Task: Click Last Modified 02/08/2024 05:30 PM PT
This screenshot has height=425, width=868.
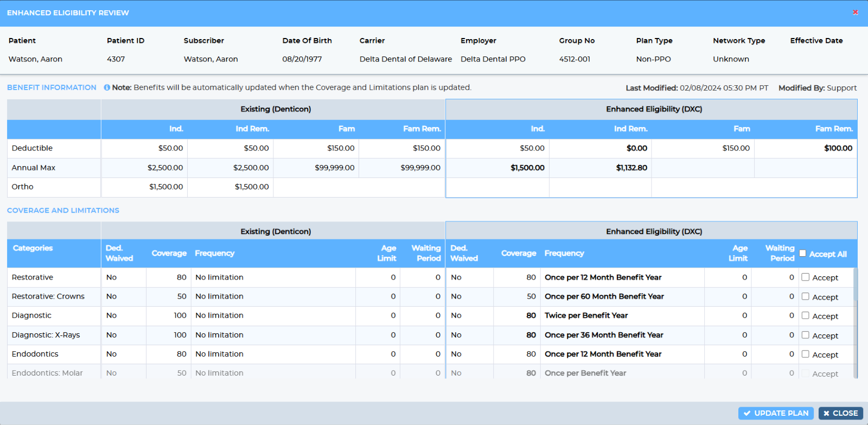Action: pyautogui.click(x=697, y=88)
